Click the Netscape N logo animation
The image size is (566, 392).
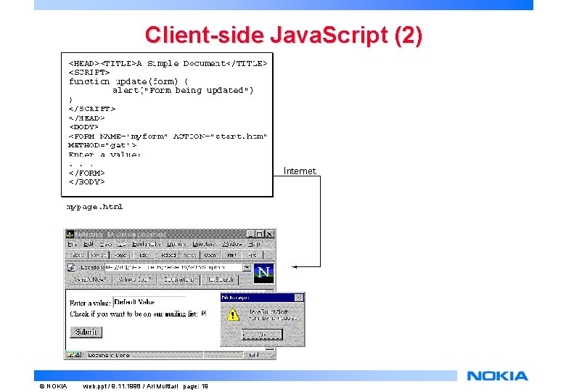tap(264, 273)
